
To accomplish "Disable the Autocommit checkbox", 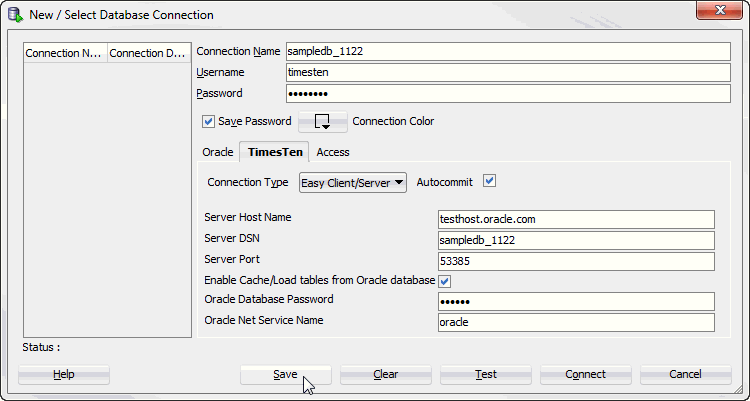I will 489,181.
